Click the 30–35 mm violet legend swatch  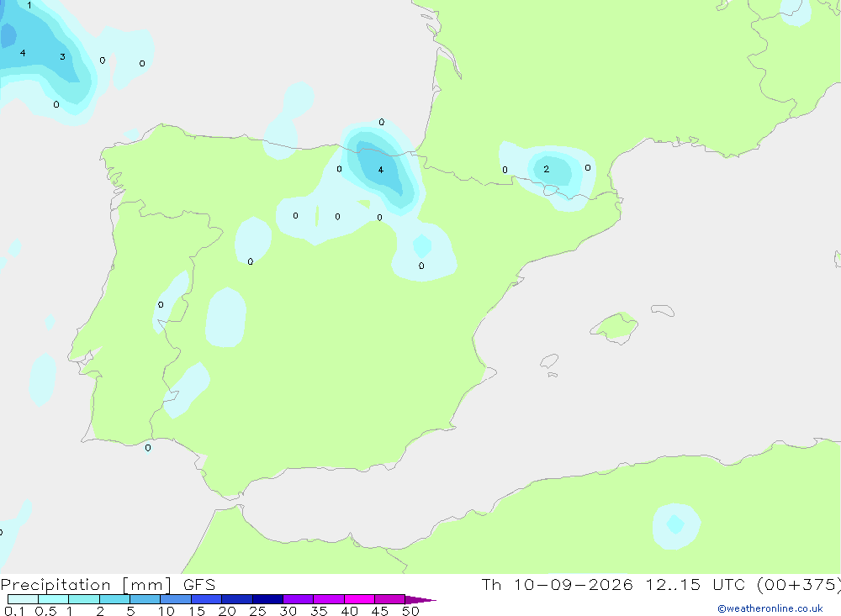pos(298,599)
